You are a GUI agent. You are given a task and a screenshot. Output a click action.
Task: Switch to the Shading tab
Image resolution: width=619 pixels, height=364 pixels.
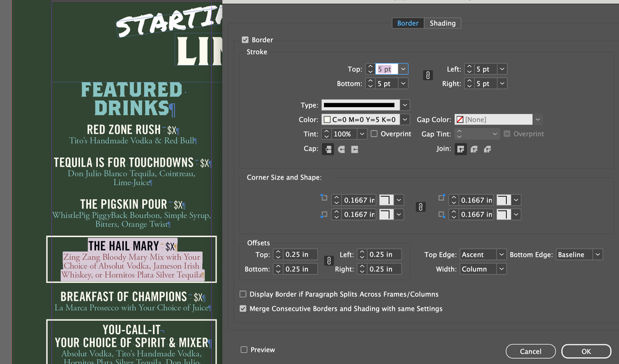pos(442,24)
